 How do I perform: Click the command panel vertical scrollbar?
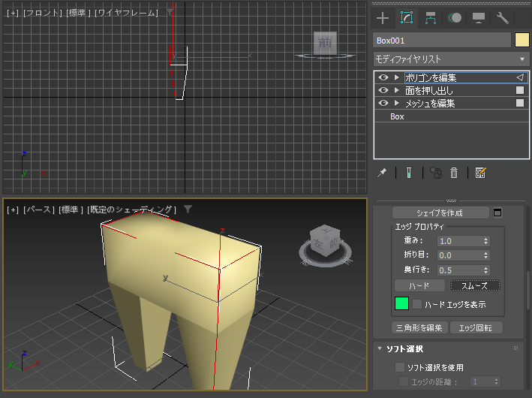coord(528,289)
